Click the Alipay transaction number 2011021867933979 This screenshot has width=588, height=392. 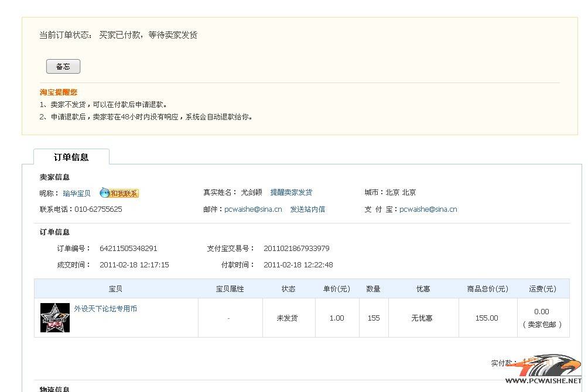pyautogui.click(x=296, y=248)
